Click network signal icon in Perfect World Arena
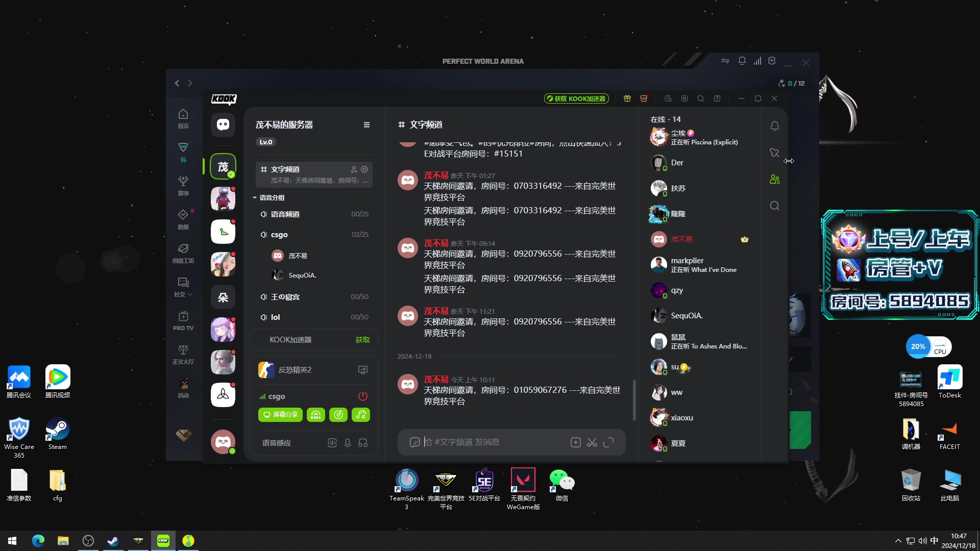This screenshot has height=551, width=980. pyautogui.click(x=757, y=61)
